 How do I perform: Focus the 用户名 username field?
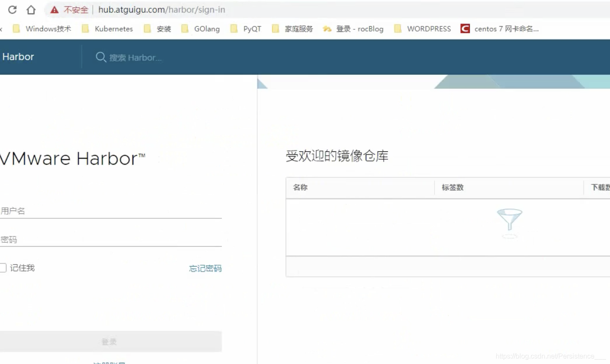click(111, 211)
